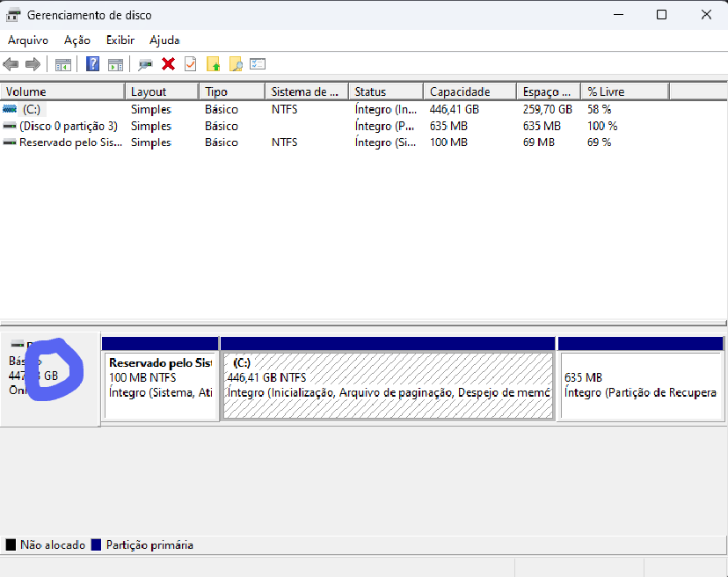Click the Partição primária blue legend swatch
728x577 pixels.
96,544
